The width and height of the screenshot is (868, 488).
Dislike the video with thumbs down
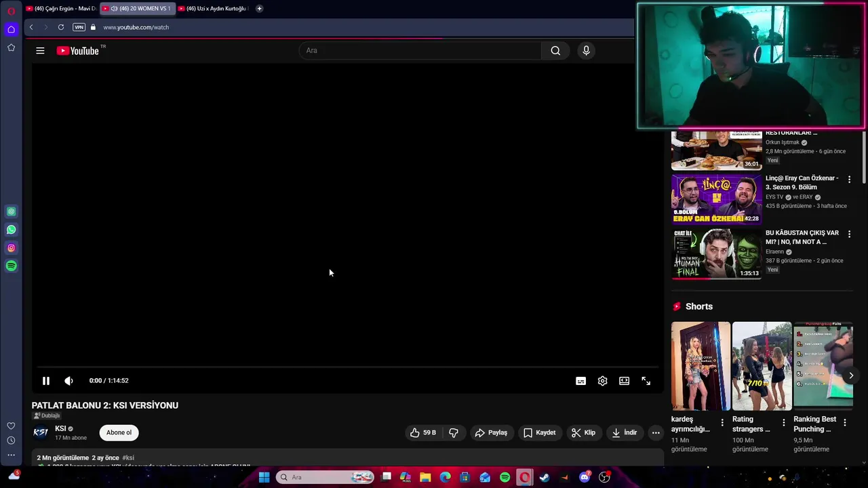click(x=454, y=432)
